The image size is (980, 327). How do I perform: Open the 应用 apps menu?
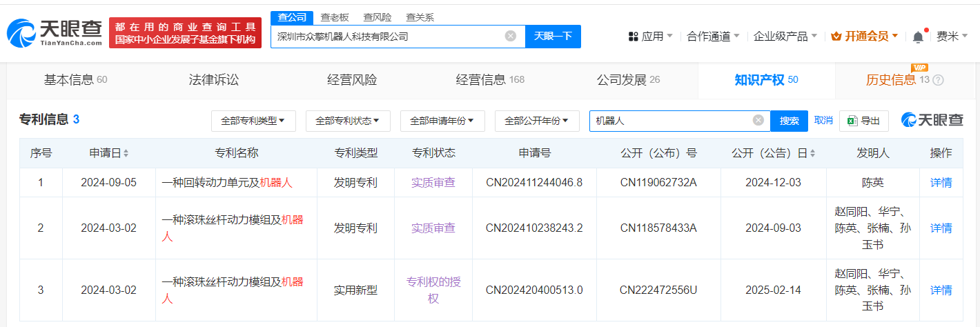[x=650, y=37]
